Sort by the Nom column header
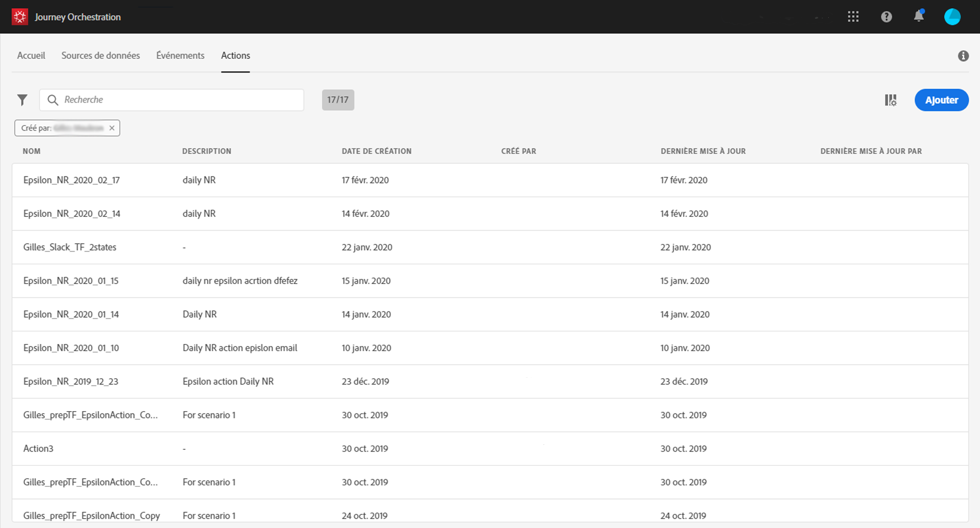The image size is (980, 528). (32, 151)
